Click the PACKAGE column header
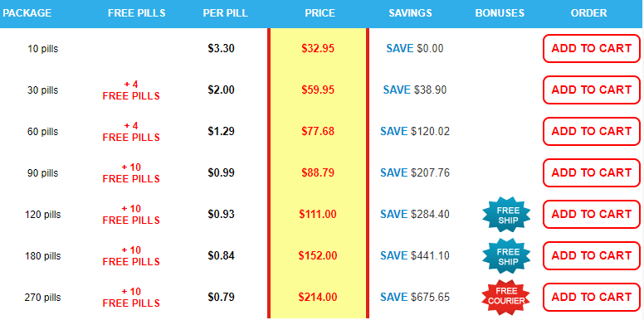The height and width of the screenshot is (320, 644). pyautogui.click(x=27, y=13)
